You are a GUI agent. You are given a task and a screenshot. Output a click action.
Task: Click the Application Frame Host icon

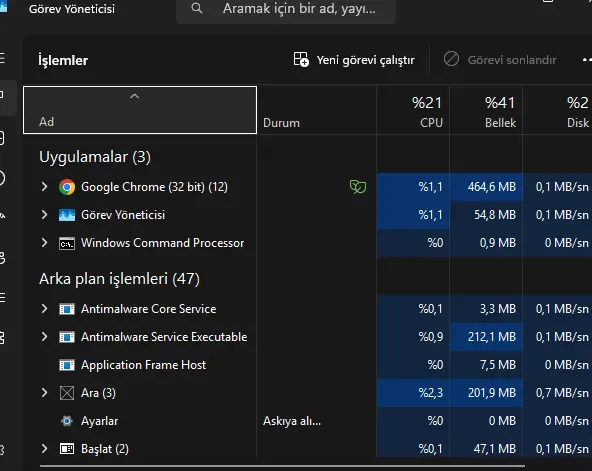[67, 365]
